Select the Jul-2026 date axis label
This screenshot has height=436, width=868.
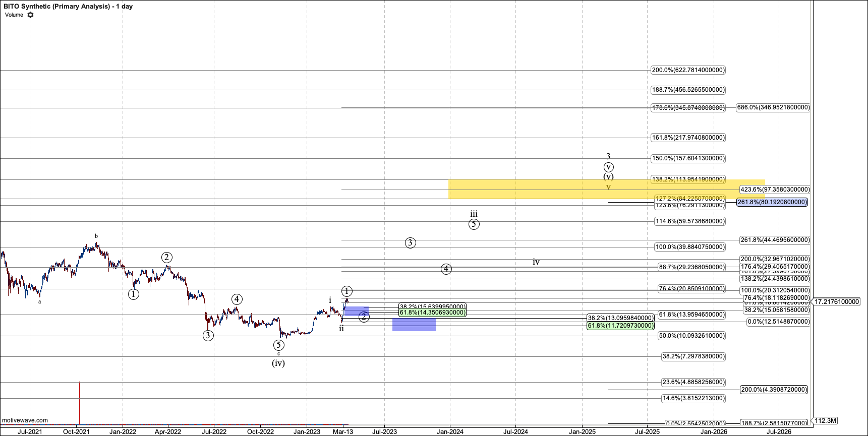pyautogui.click(x=779, y=431)
